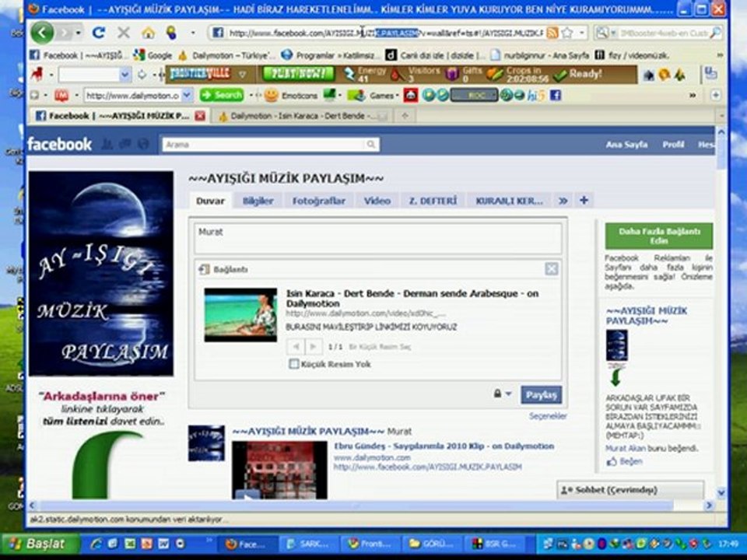Select the Duvar tab

pos(210,201)
